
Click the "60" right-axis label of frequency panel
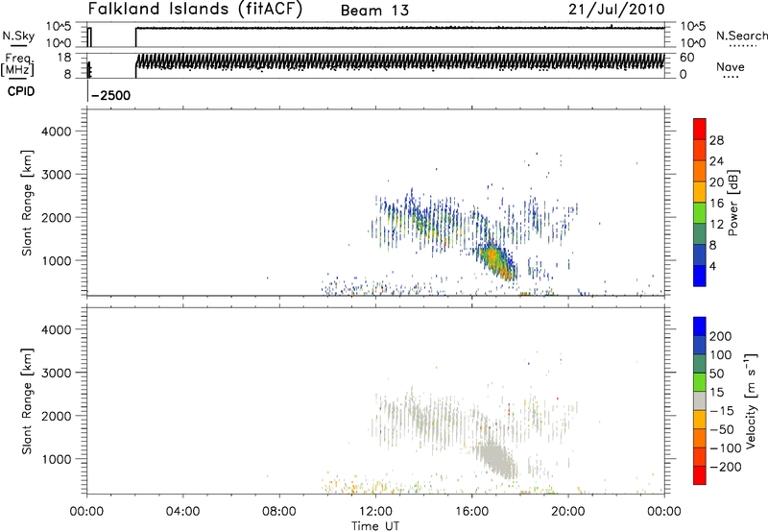coord(686,58)
